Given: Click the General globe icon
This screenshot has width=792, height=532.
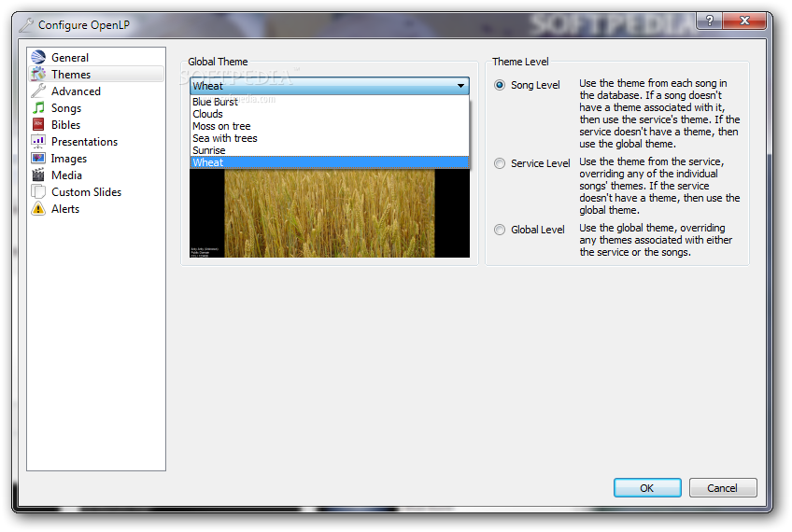Looking at the screenshot, I should point(38,57).
